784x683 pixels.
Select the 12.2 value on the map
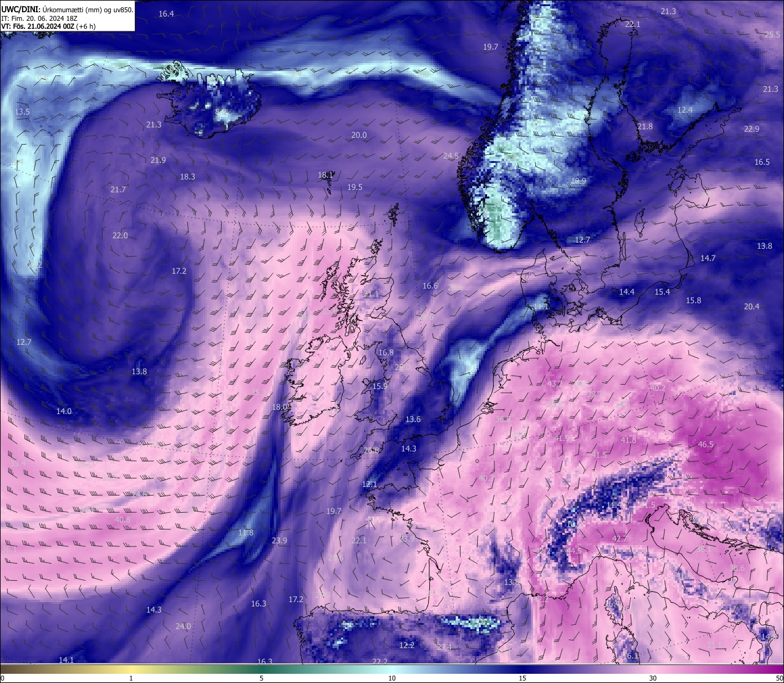point(407,645)
